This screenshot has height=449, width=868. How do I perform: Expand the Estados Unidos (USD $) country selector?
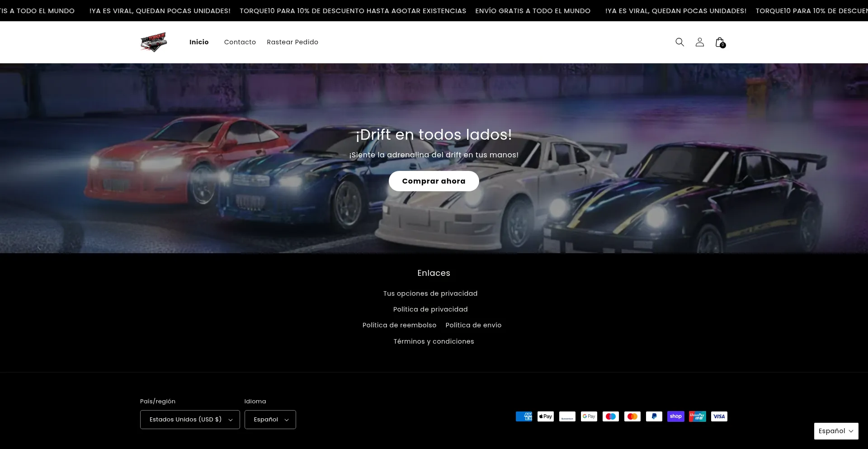pos(190,420)
